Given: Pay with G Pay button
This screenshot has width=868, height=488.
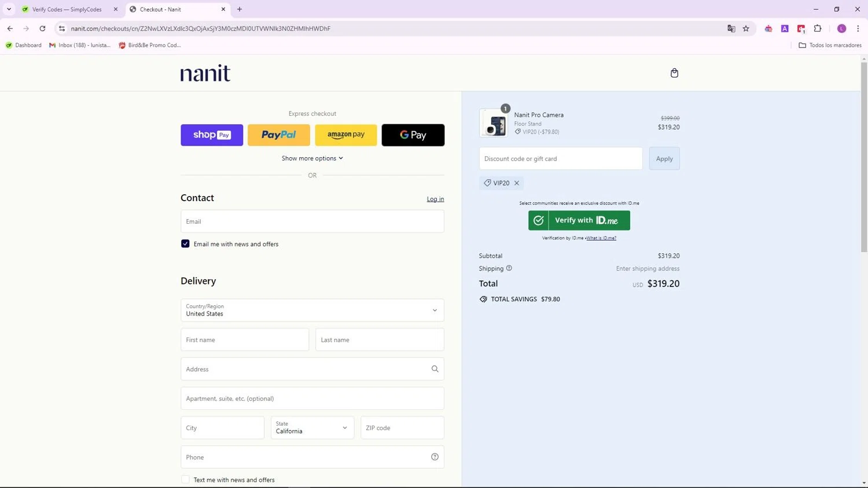Looking at the screenshot, I should pos(413,135).
